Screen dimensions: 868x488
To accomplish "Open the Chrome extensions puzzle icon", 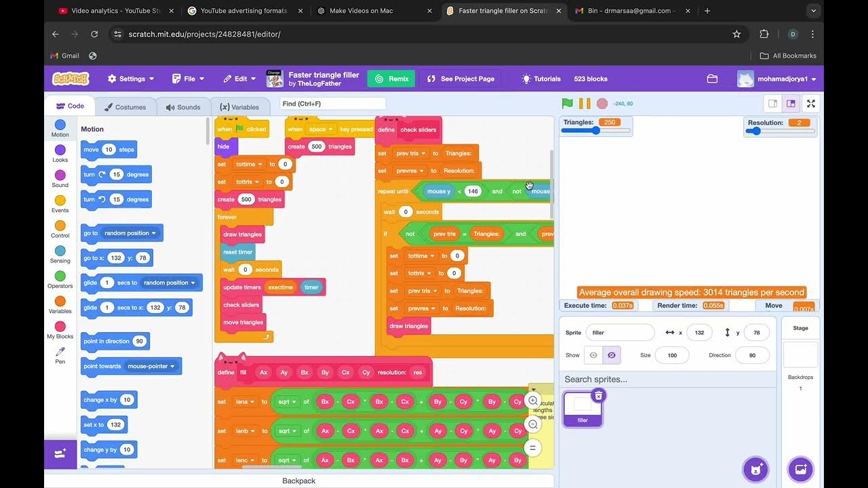I will tap(764, 34).
